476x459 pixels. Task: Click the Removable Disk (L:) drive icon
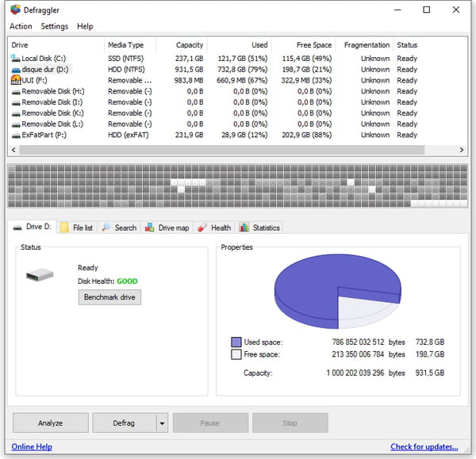pos(16,124)
